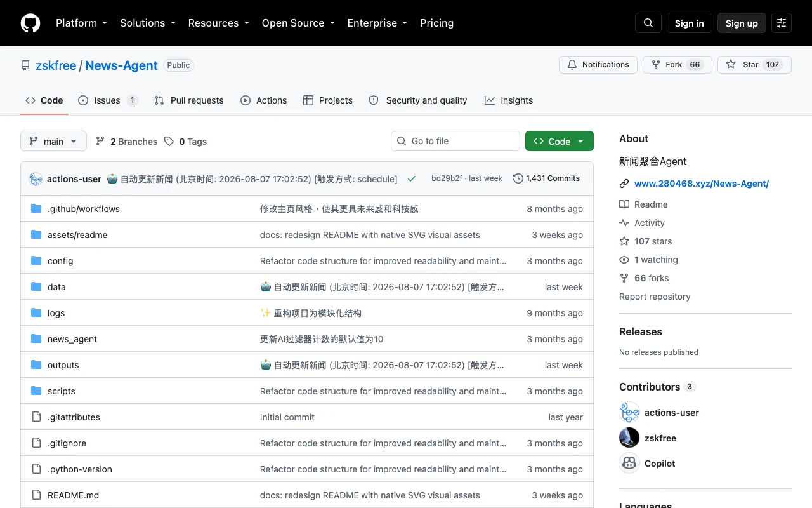Click the Notifications button
The width and height of the screenshot is (812, 508).
click(598, 65)
